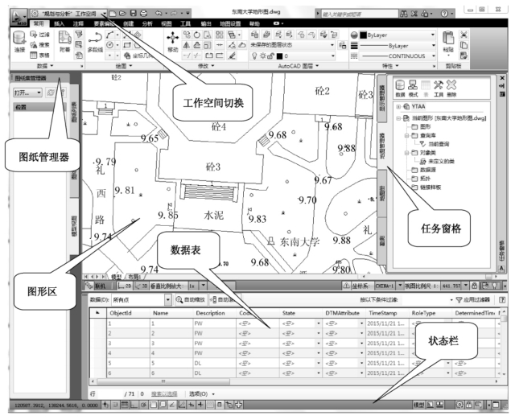Click the Attach (附着) drawing icon
This screenshot has width=515, height=420.
coord(64,41)
